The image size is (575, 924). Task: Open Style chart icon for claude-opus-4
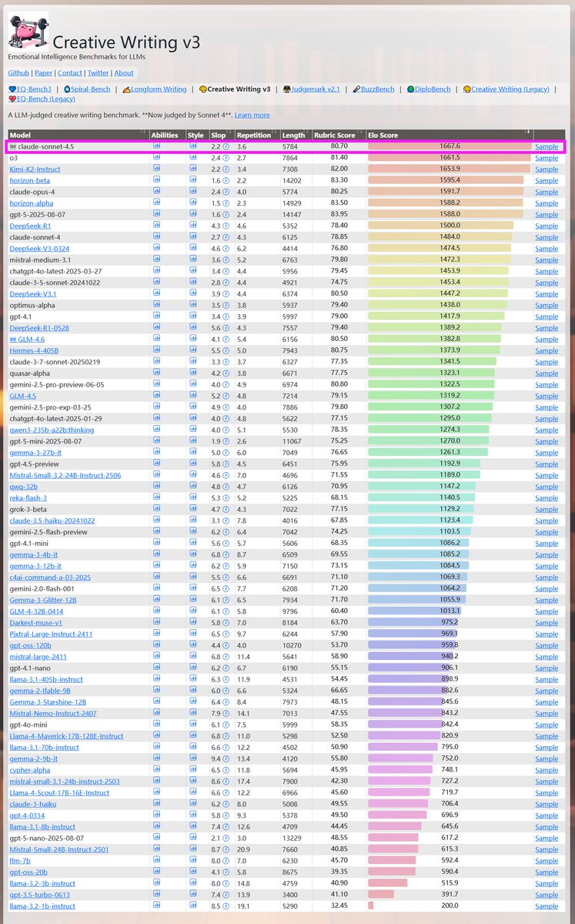point(193,192)
